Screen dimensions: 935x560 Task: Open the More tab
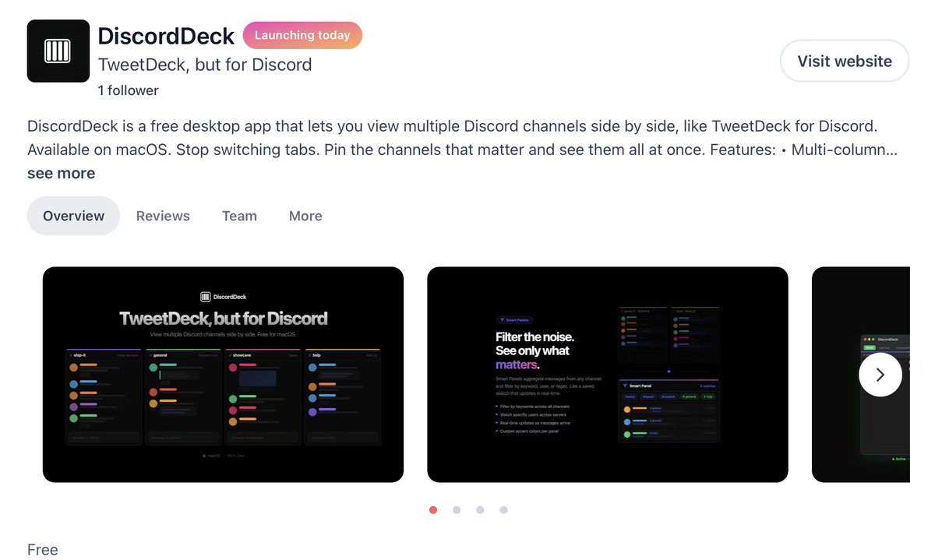point(305,216)
